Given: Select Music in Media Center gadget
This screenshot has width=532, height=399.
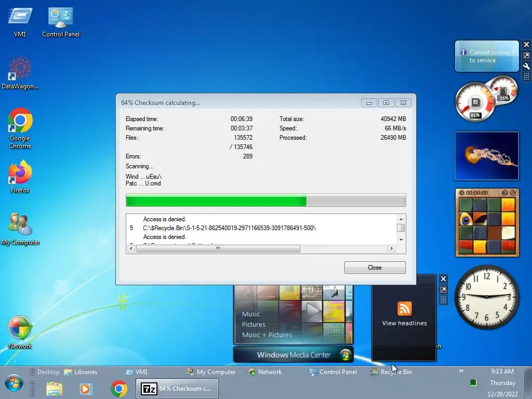Looking at the screenshot, I should point(251,314).
